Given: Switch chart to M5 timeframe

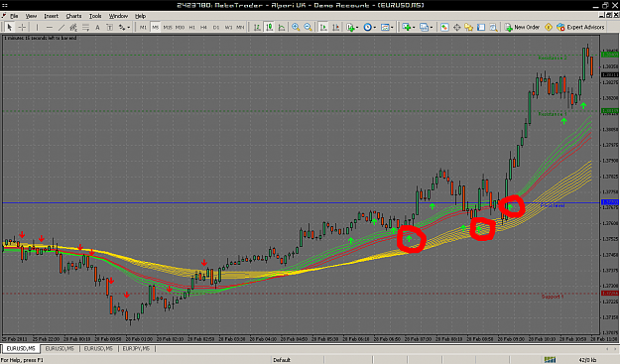Looking at the screenshot, I should click(156, 27).
